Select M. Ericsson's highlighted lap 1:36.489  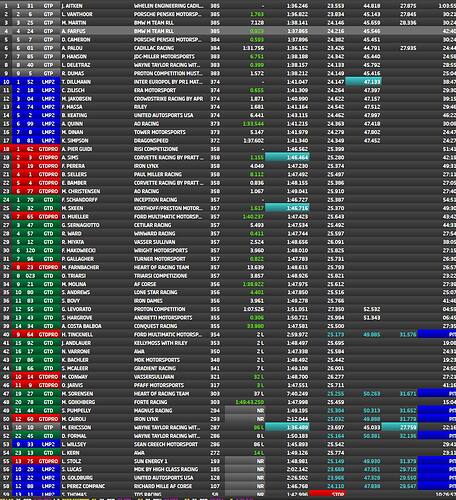click(x=287, y=427)
